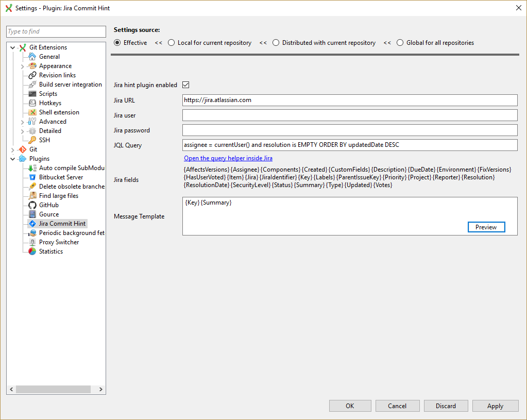Screen dimensions: 527x420
Task: Click the GitHub octocat icon
Action: (x=32, y=205)
